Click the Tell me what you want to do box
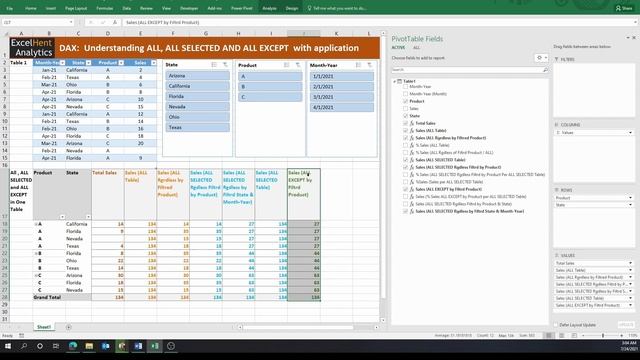The width and height of the screenshot is (640, 360). point(337,8)
